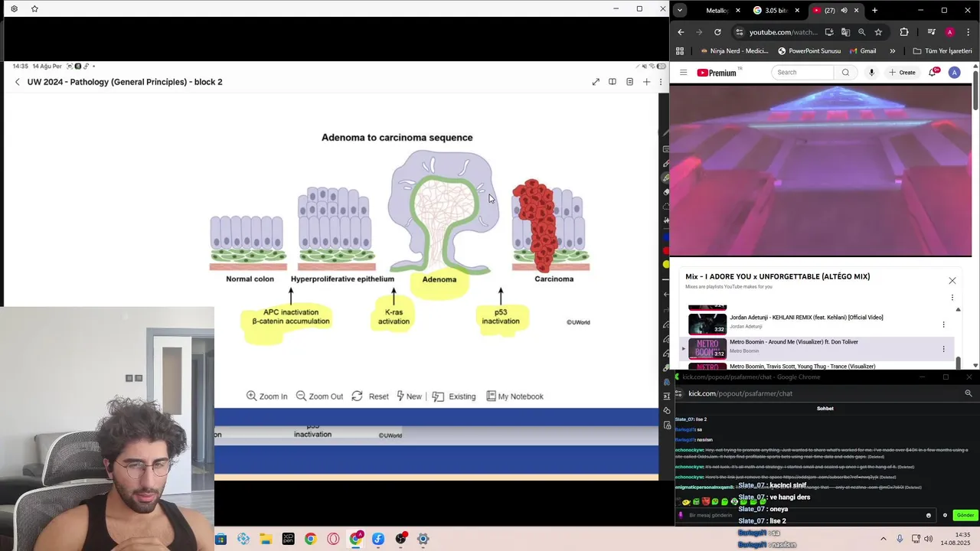Click the star icon in top-left window corner
980x551 pixels.
[x=34, y=8]
